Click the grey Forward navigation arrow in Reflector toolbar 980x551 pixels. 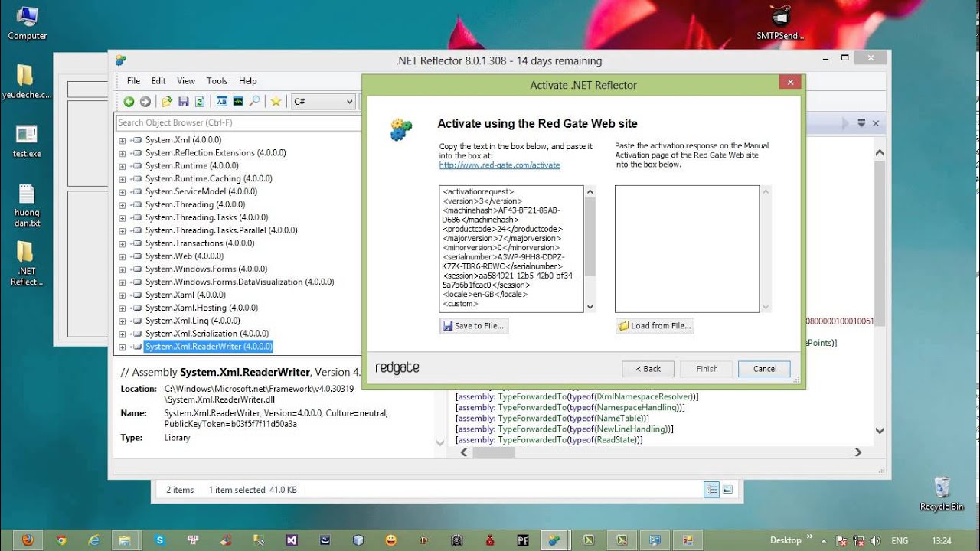click(145, 101)
